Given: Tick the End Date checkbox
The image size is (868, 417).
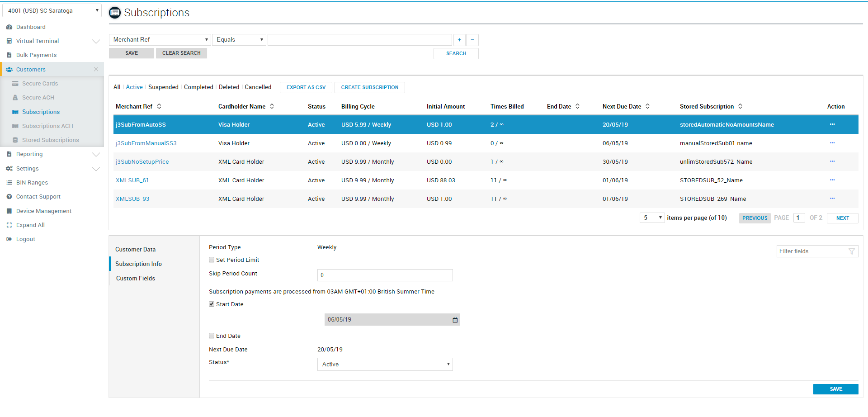Looking at the screenshot, I should (x=212, y=336).
